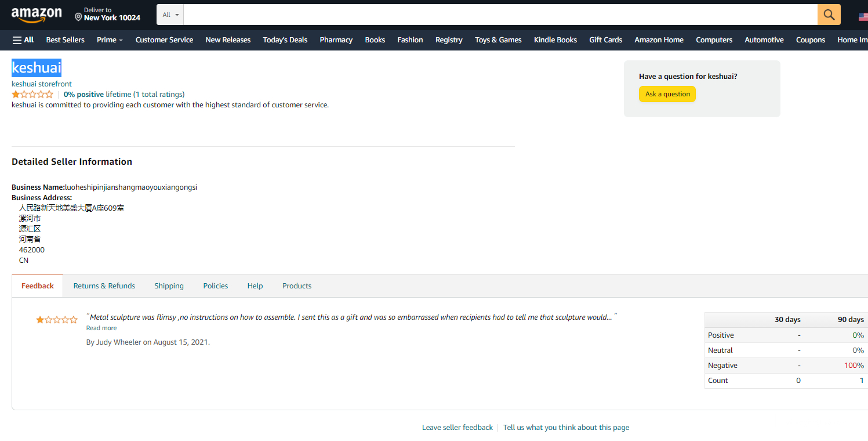Click the postal code 462000
Viewport: 868px width, 441px height.
32,250
